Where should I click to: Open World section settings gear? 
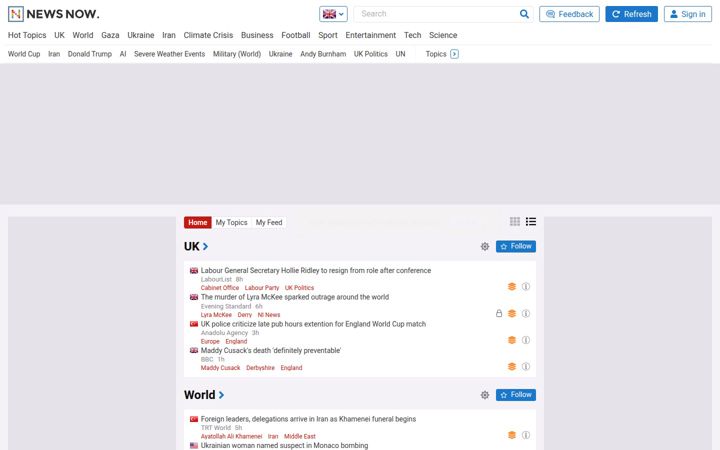[x=485, y=395]
